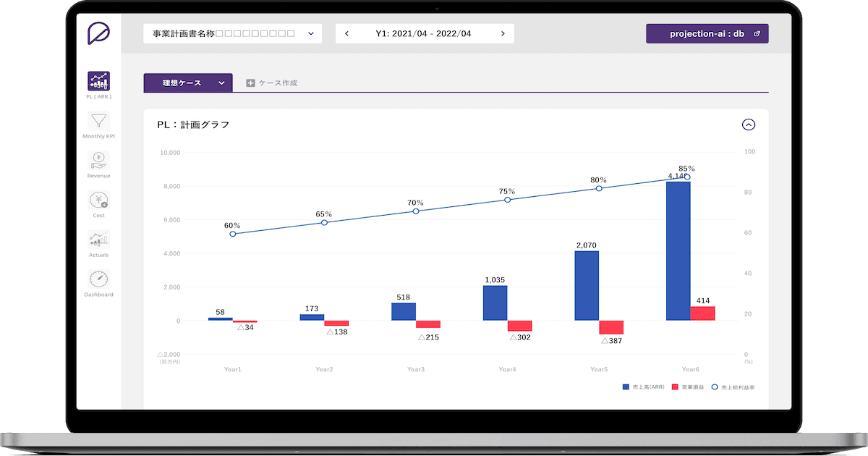Image resolution: width=868 pixels, height=456 pixels.
Task: Click the plus icon for ケース作成
Action: coord(250,83)
